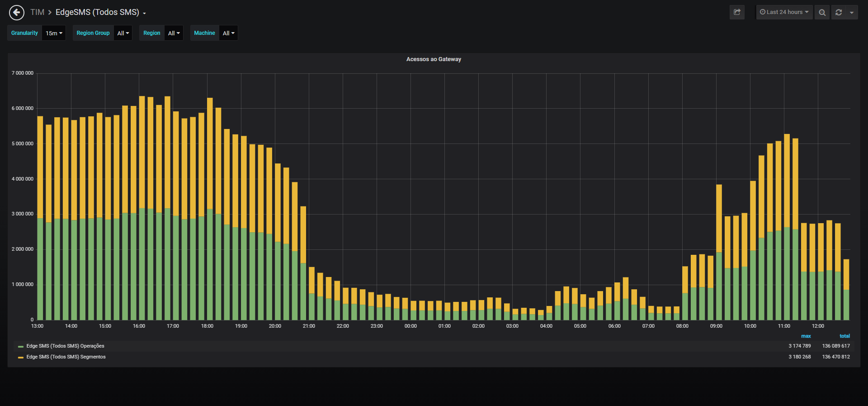Open the EdgeSMS (Todos SMS) dashboard picker
Image resolution: width=868 pixels, height=406 pixels.
pos(100,12)
